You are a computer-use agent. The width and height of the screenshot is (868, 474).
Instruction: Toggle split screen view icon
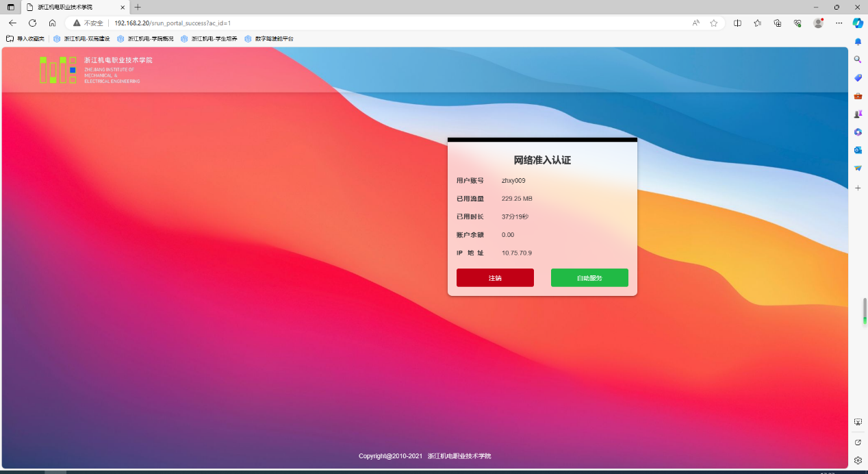click(x=737, y=23)
